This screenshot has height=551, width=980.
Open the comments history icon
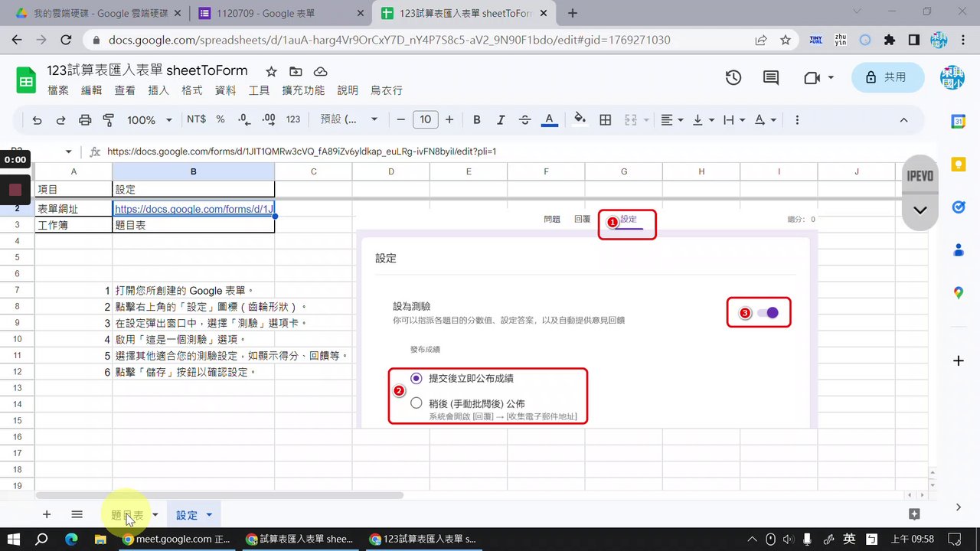tap(771, 77)
